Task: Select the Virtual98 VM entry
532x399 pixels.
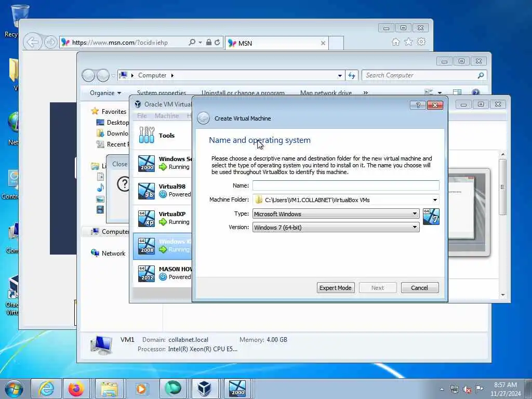Action: (163, 191)
